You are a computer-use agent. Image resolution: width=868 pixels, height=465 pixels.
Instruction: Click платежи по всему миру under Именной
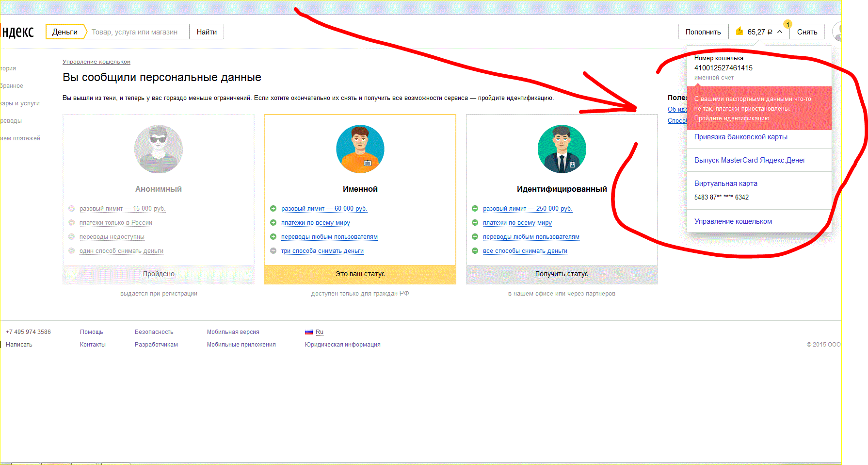(x=316, y=223)
